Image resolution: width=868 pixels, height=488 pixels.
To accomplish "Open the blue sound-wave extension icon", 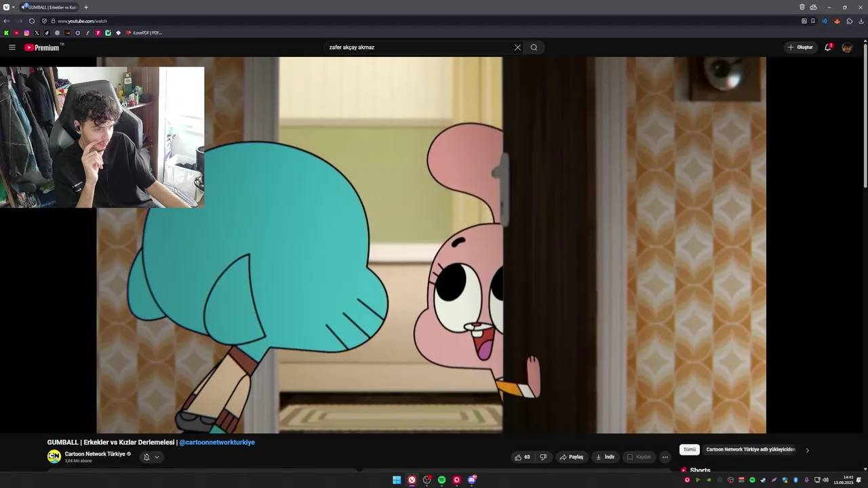I will click(825, 21).
